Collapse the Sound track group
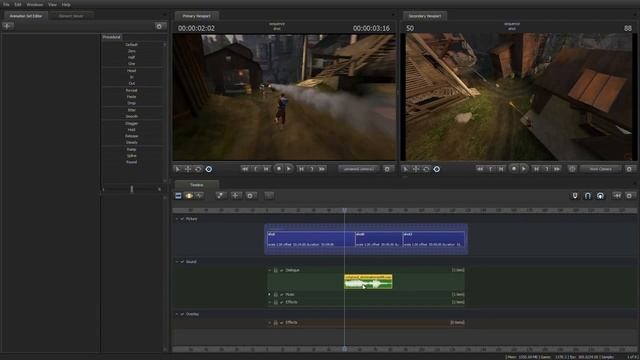 177,262
